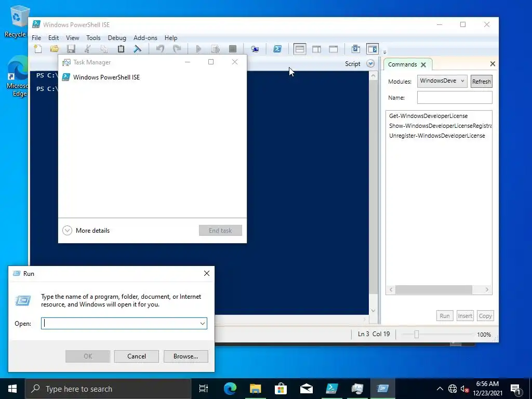Viewport: 532px width, 399px height.
Task: Click the Cut scissors icon
Action: 87,49
